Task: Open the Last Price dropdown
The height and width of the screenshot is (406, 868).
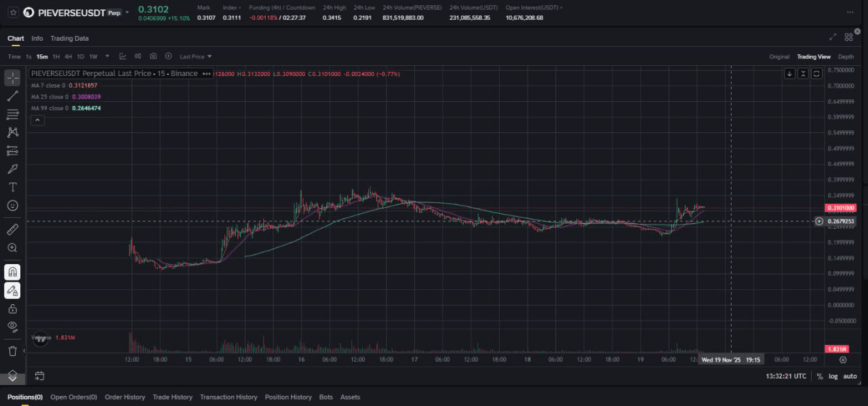Action: [196, 57]
